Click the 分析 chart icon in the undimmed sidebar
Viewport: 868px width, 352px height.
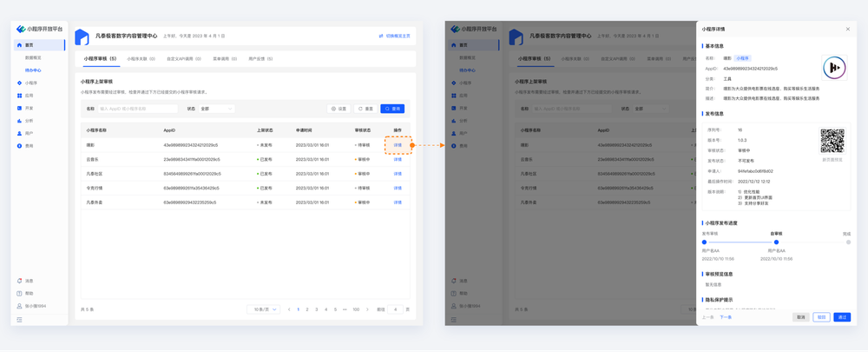point(20,121)
